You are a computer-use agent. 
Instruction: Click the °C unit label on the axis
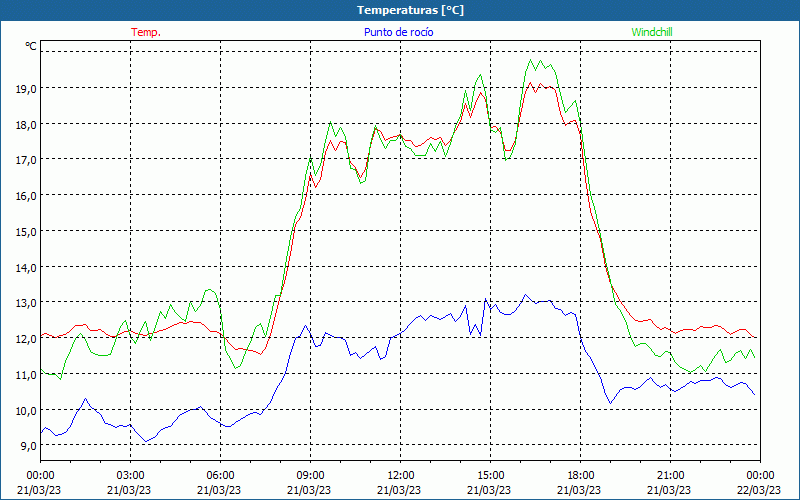click(31, 46)
